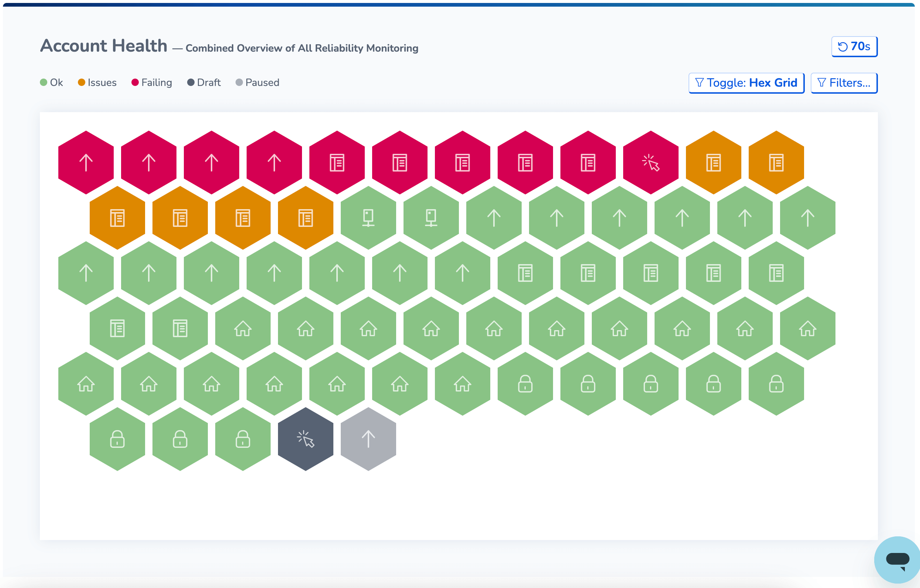920x588 pixels.
Task: Click the red Failing legend dot
Action: click(x=135, y=83)
